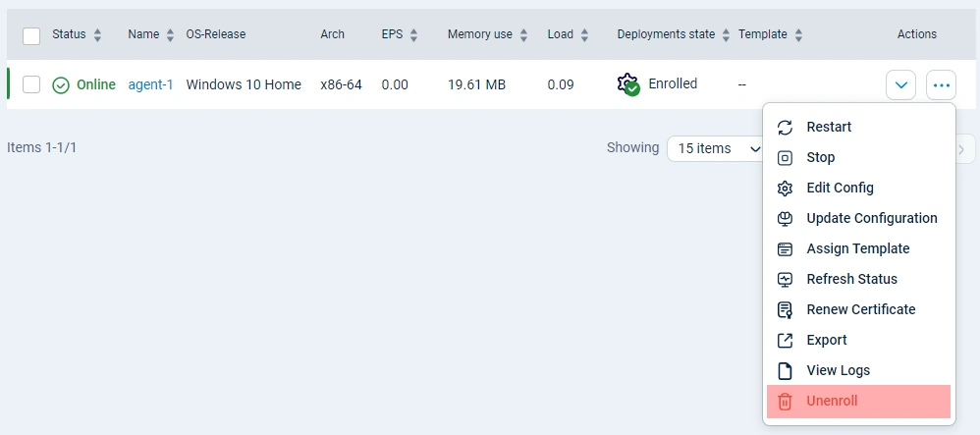This screenshot has width=980, height=435.
Task: Toggle the select-all checkbox in table header
Action: [31, 35]
